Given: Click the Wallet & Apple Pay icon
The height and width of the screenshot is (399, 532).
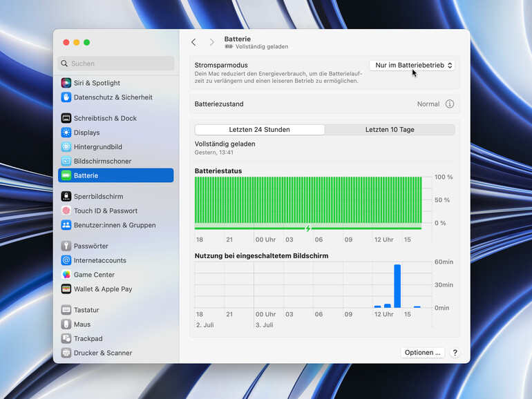Looking at the screenshot, I should coord(66,289).
